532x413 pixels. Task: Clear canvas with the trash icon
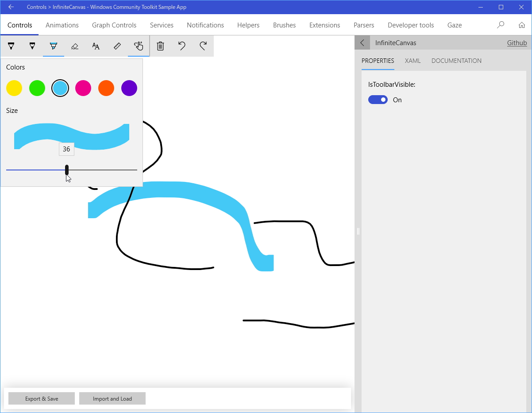(161, 46)
